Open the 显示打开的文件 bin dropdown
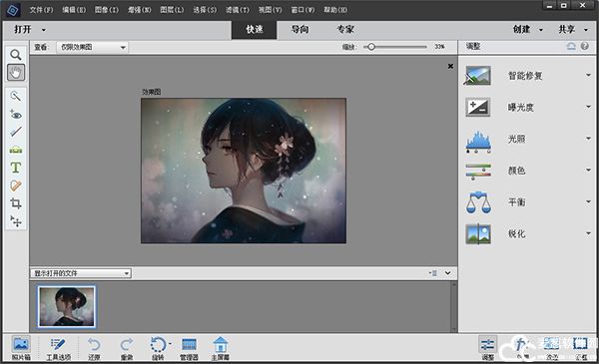Screen dimensions: 599x364 pyautogui.click(x=81, y=273)
